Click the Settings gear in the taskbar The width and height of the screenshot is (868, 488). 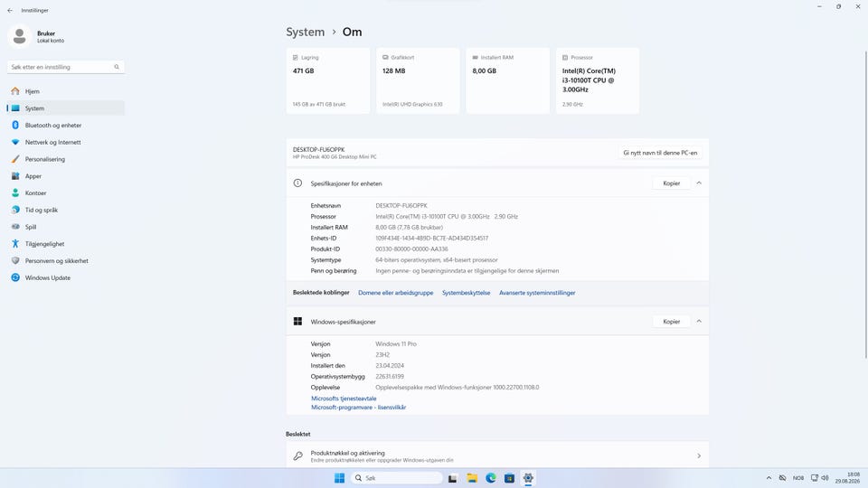point(528,478)
